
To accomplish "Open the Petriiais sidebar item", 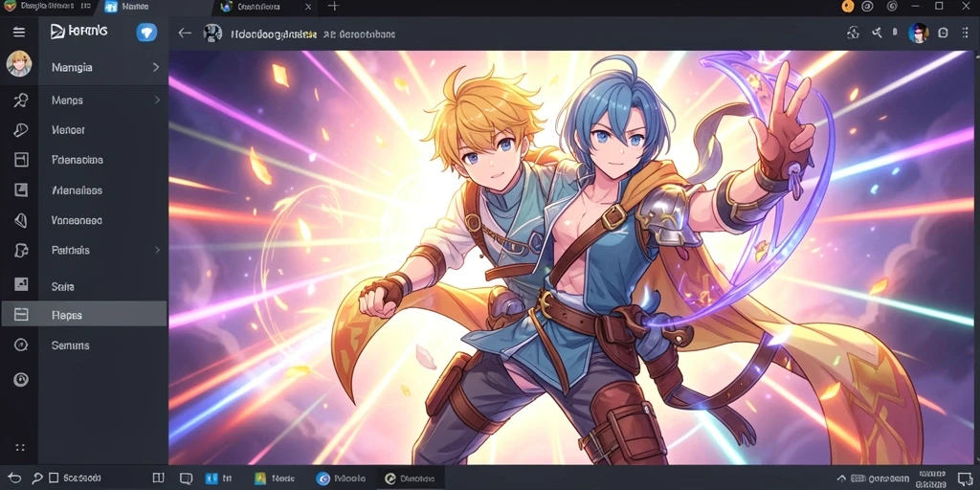I will point(103,250).
